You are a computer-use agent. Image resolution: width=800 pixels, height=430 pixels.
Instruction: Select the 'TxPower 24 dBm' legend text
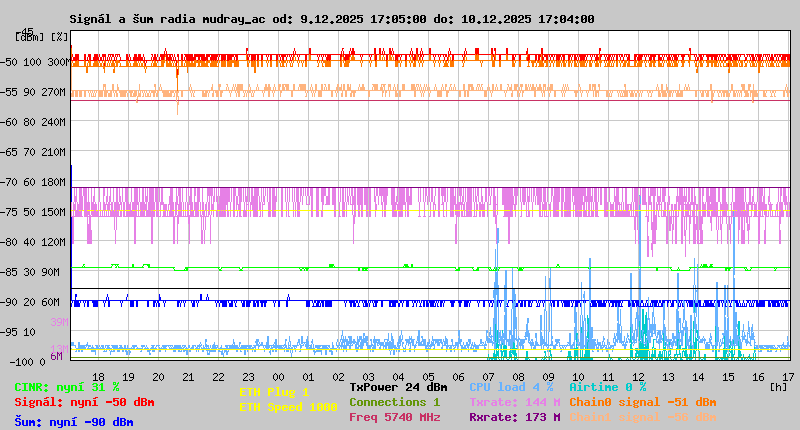click(398, 387)
